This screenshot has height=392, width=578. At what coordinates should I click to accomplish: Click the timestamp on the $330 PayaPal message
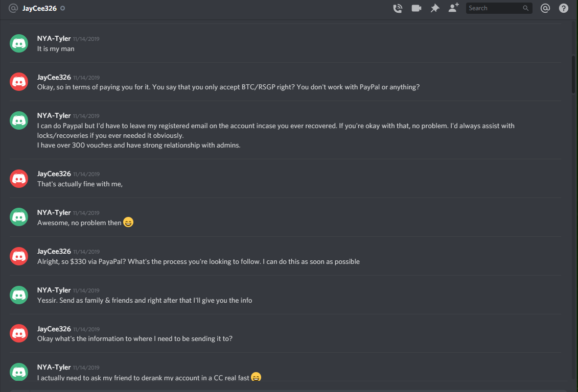click(x=86, y=252)
